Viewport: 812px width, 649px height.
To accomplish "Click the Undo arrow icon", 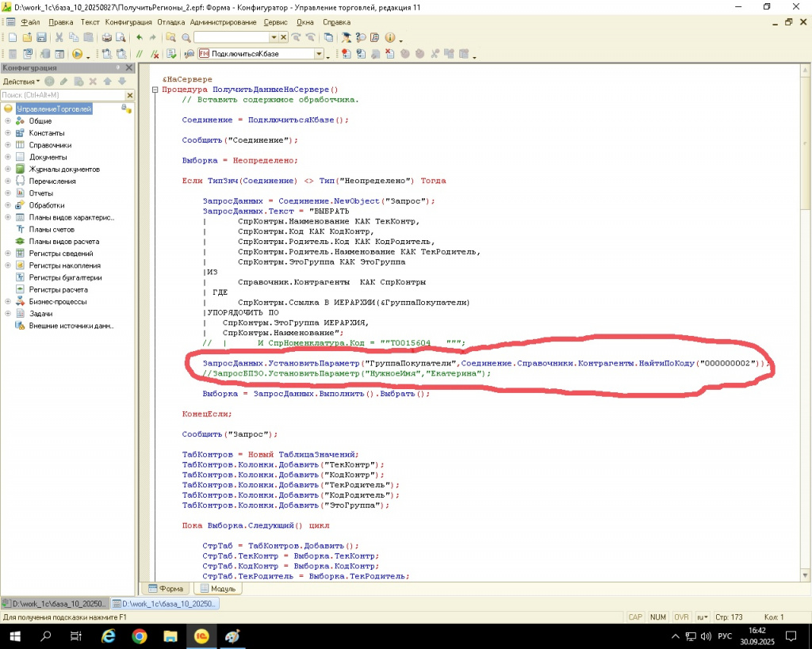I will (x=140, y=37).
